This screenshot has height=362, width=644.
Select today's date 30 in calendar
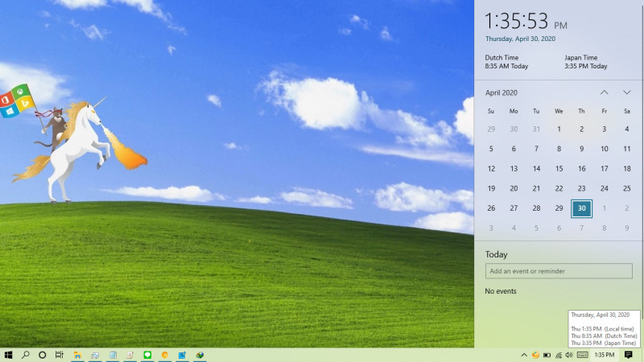[x=581, y=208]
